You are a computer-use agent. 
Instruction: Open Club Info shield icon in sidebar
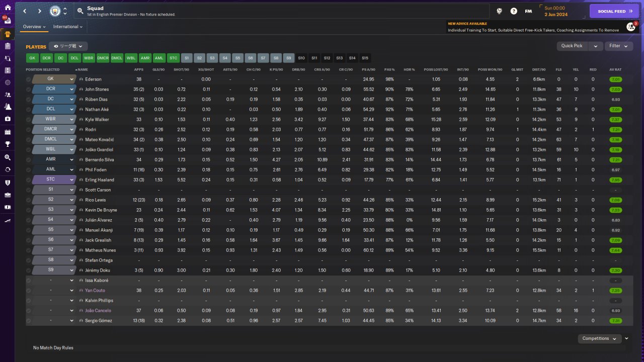pyautogui.click(x=8, y=183)
